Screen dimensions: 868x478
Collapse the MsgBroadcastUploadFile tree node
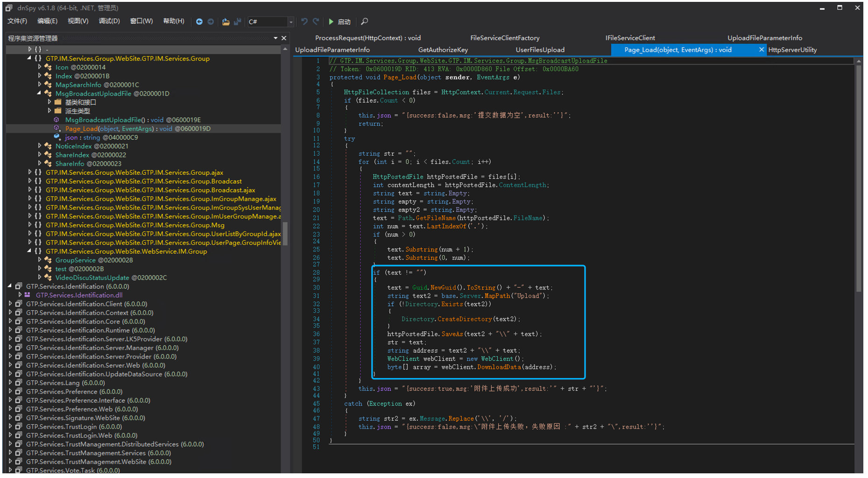click(x=40, y=93)
